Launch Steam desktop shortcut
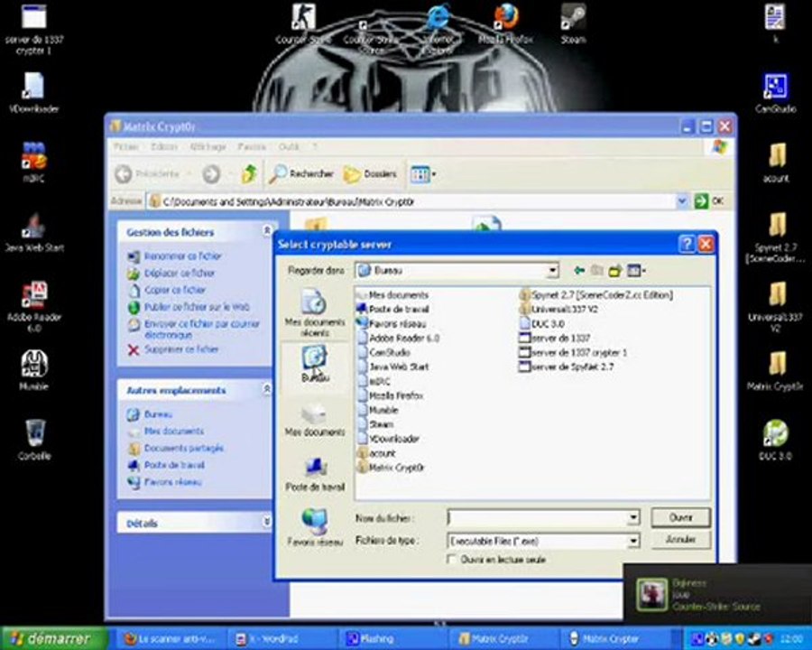Screen dimensions: 812x650 pos(573,23)
